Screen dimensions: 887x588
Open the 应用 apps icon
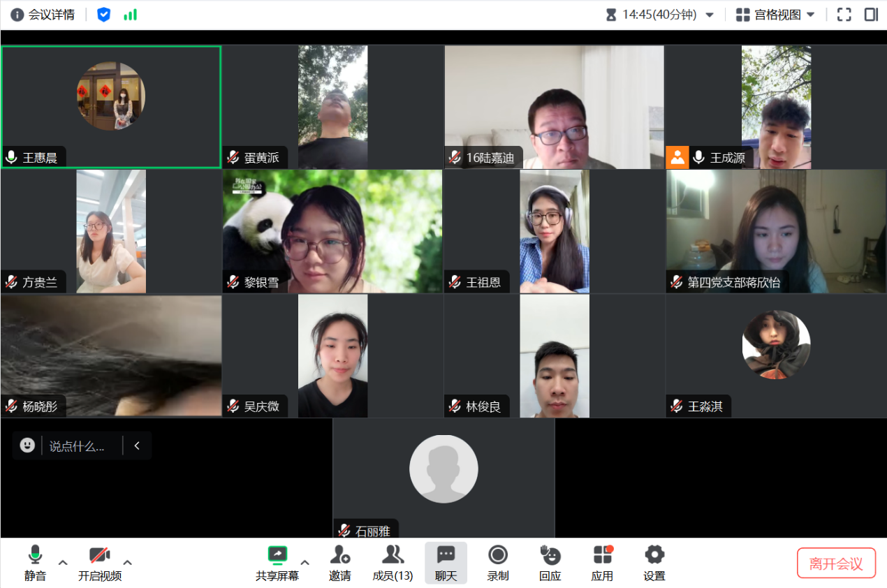pyautogui.click(x=602, y=562)
